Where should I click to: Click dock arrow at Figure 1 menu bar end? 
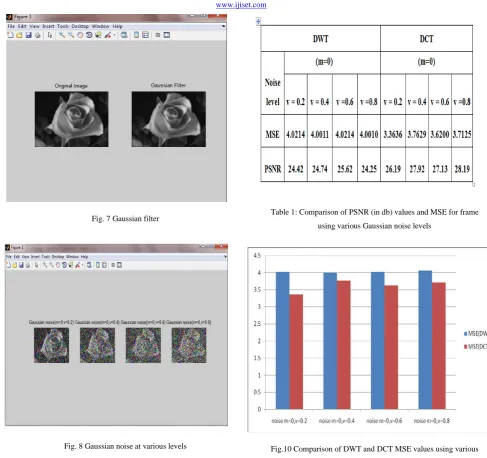225,257
